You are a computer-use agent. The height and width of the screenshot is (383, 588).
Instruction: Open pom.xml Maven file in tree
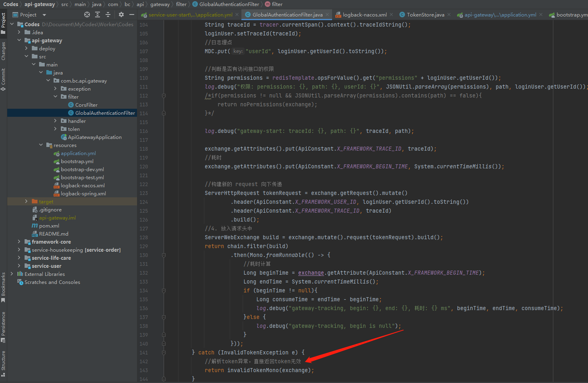pos(49,226)
